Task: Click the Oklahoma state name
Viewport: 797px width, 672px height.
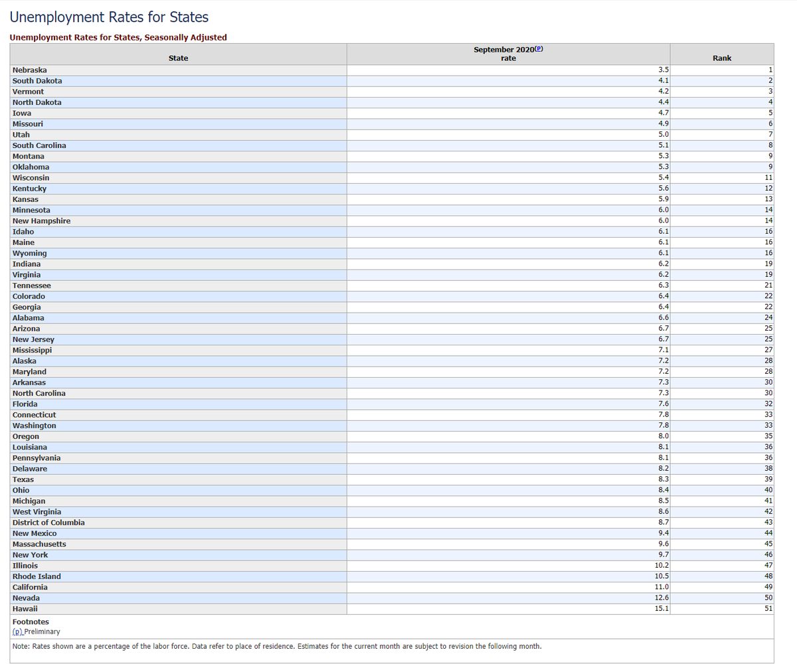Action: click(x=31, y=167)
